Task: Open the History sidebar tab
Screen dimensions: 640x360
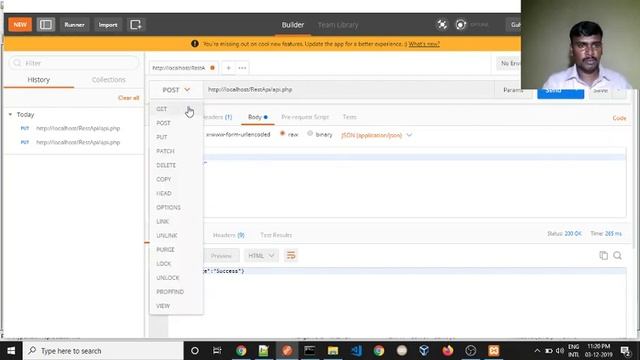Action: [x=39, y=80]
